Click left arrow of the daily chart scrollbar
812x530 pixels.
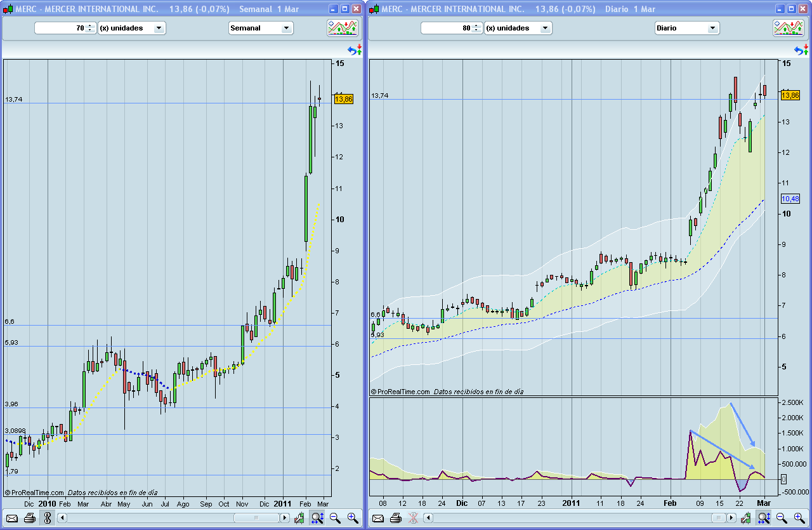pos(428,518)
